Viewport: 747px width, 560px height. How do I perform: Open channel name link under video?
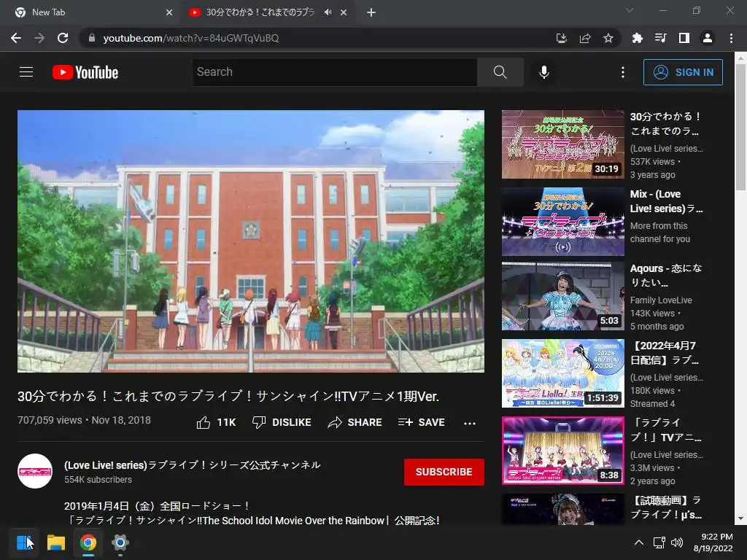click(193, 464)
